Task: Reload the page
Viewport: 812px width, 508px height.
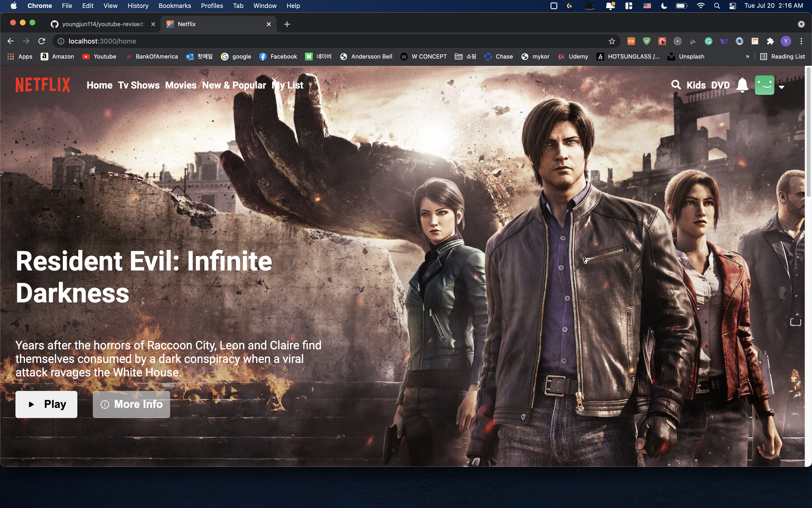Action: pos(42,41)
